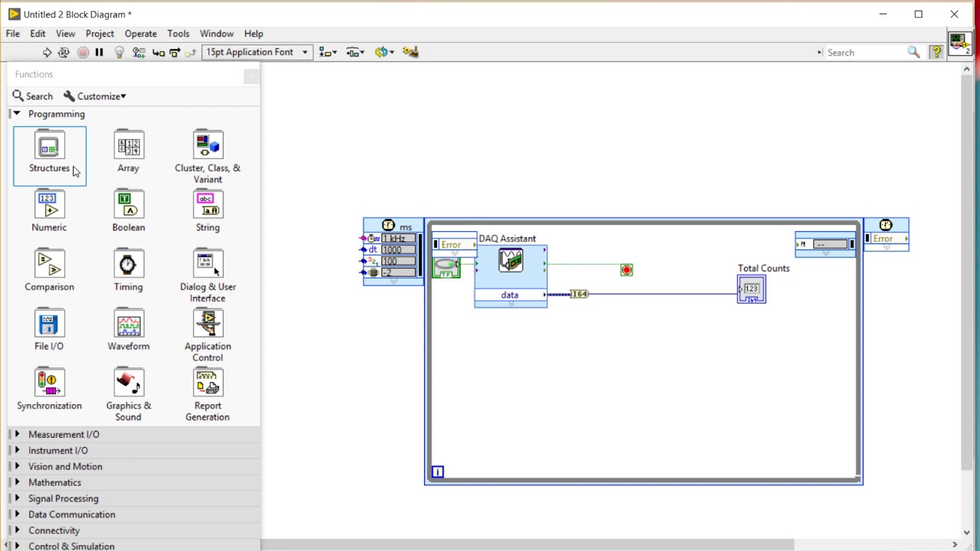
Task: Expand the Instrument I/O category
Action: point(17,451)
